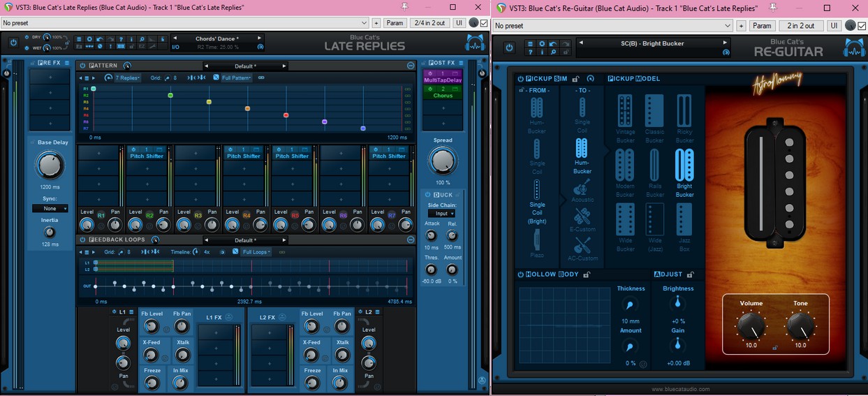The height and width of the screenshot is (396, 868).
Task: Pick the Vintage Bucker pickup model
Action: (625, 111)
